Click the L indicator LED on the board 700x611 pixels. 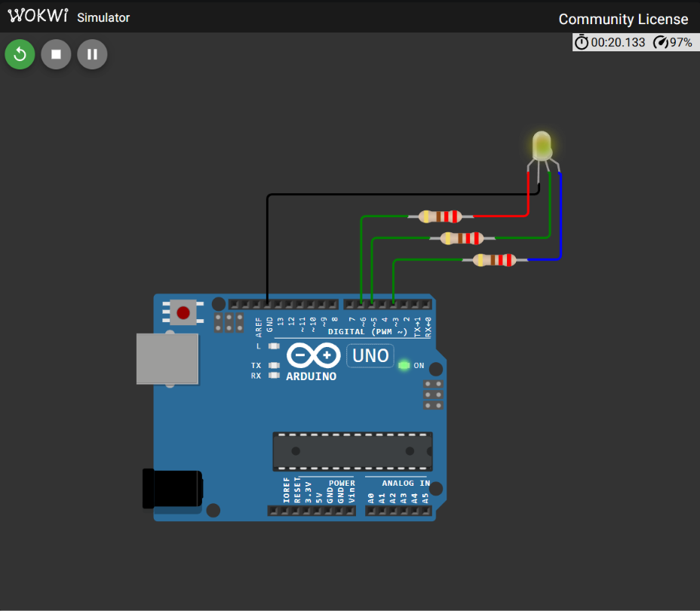[x=274, y=346]
